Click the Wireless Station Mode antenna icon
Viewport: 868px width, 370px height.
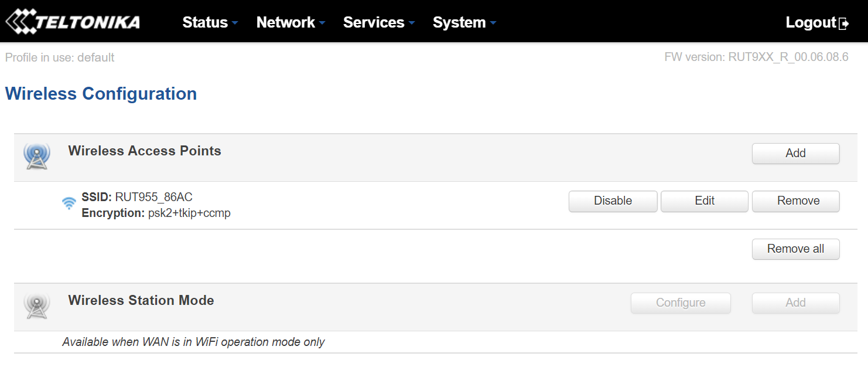click(37, 305)
